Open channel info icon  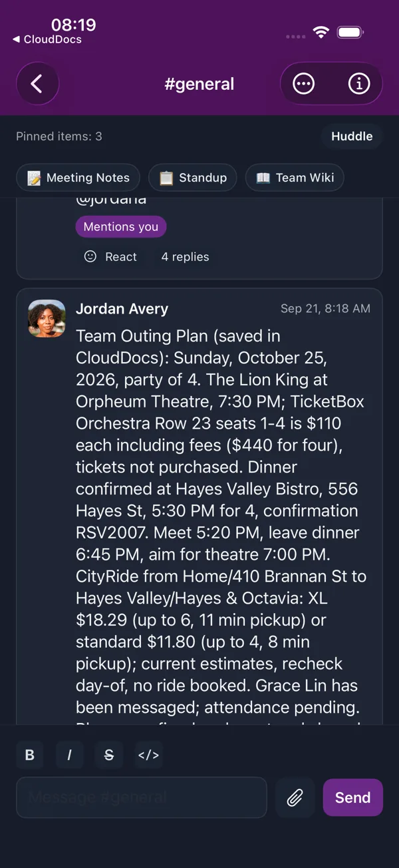tap(359, 84)
